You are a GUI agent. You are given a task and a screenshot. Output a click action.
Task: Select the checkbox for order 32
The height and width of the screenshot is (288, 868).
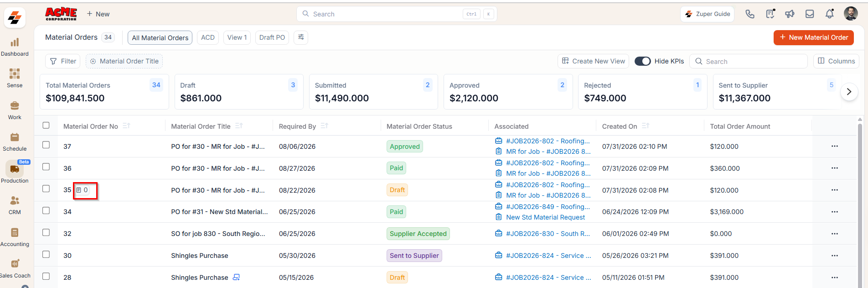(46, 232)
